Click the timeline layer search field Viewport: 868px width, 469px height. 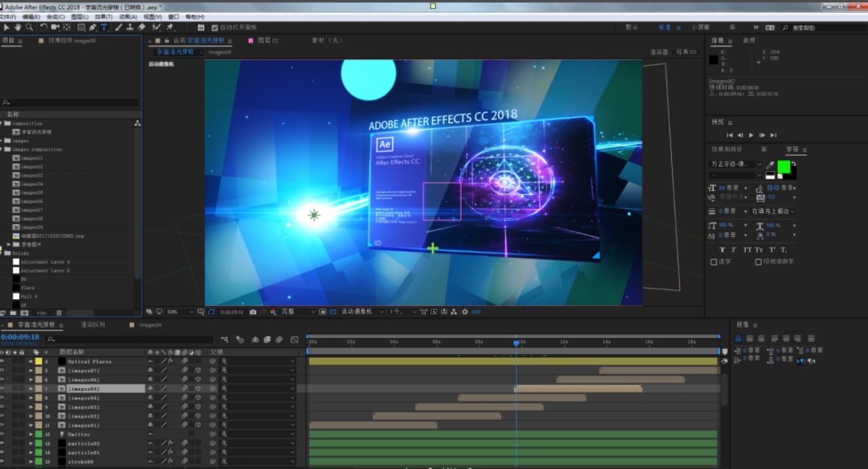coord(129,339)
